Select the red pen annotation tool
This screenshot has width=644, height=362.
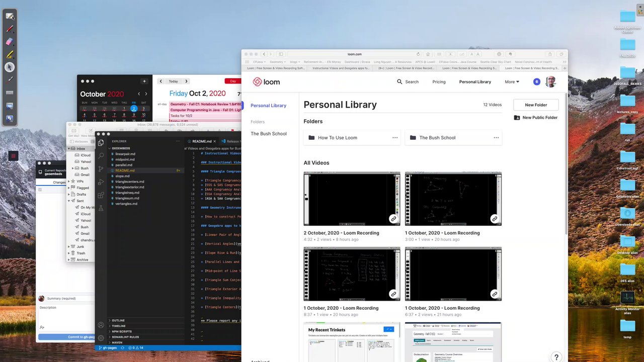[10, 29]
